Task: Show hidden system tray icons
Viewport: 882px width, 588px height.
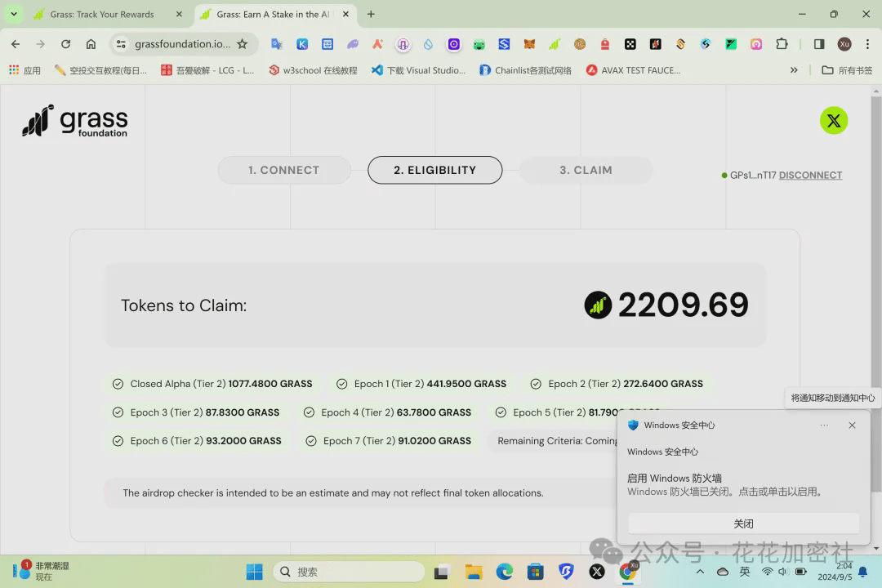Action: pos(700,572)
